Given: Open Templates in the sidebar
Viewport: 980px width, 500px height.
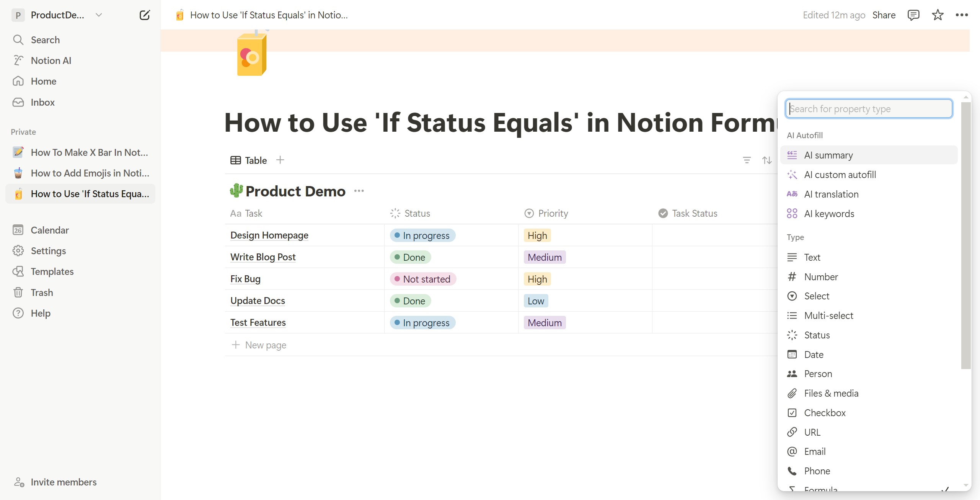Looking at the screenshot, I should click(80, 271).
